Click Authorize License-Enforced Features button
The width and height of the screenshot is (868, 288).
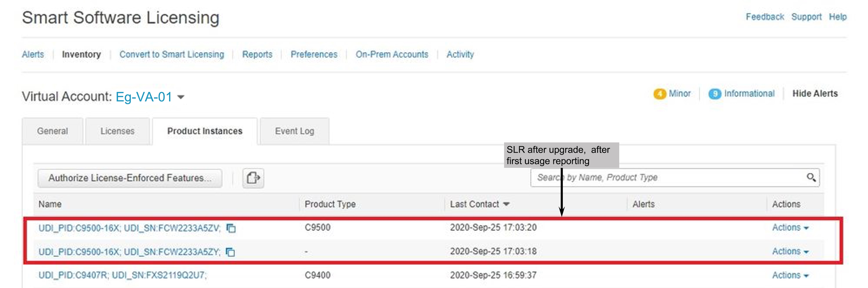click(130, 178)
